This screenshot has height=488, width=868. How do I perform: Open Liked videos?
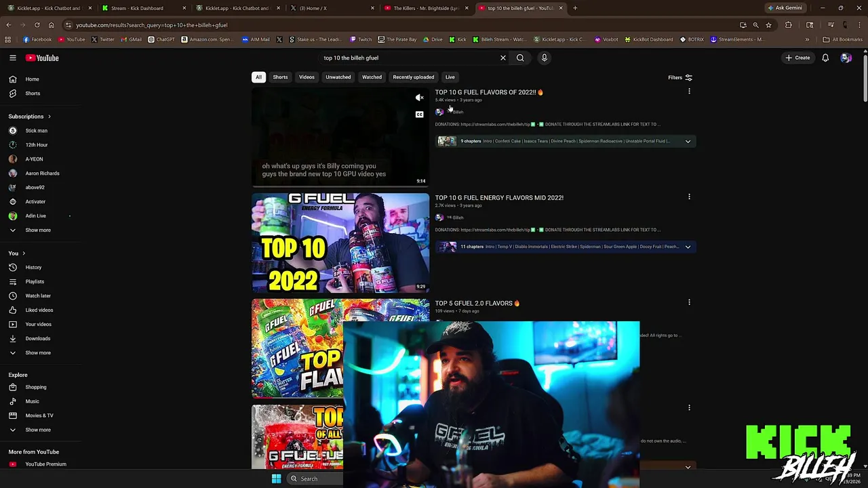click(39, 310)
